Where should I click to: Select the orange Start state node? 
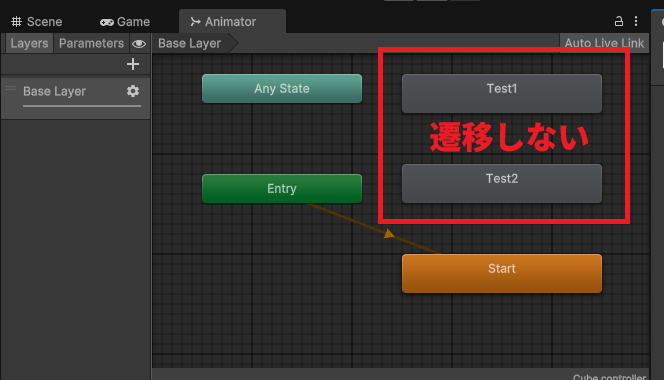pyautogui.click(x=502, y=273)
